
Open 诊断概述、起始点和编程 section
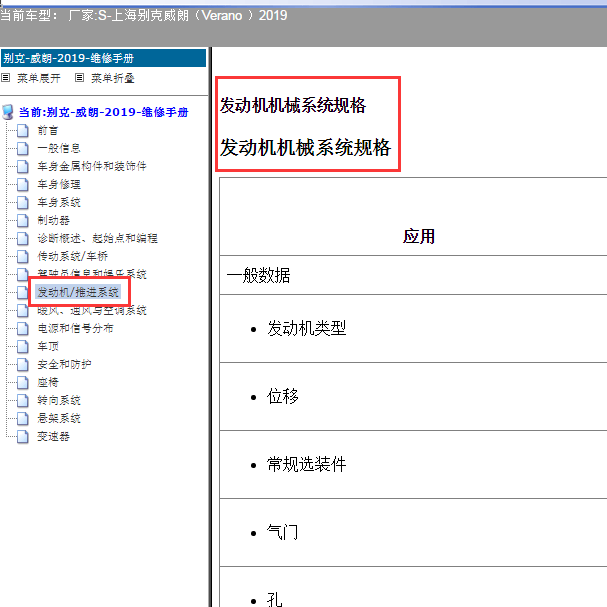(97, 238)
